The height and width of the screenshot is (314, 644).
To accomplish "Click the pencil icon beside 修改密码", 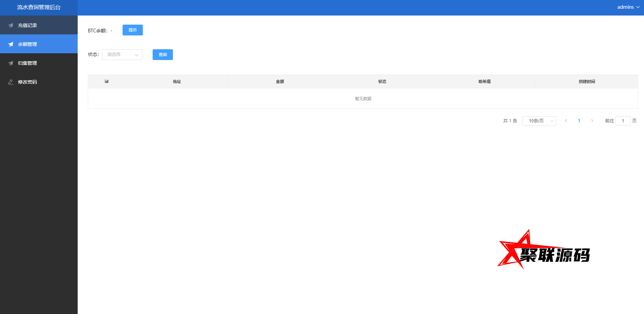I will pos(11,82).
